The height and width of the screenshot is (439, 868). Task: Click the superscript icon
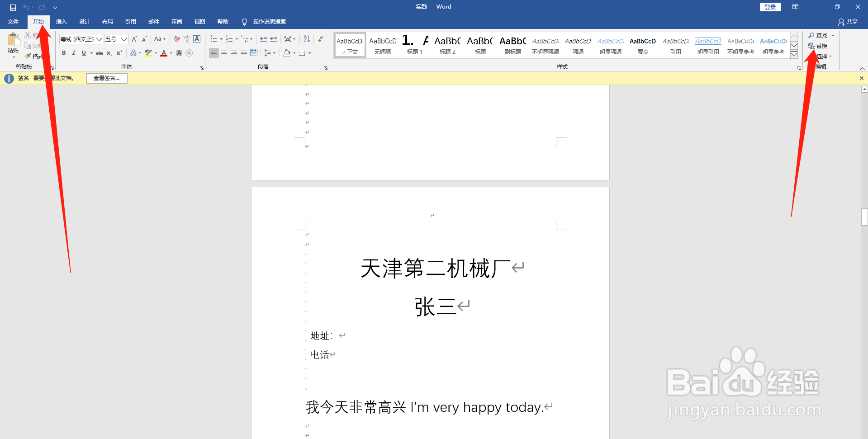[x=119, y=53]
